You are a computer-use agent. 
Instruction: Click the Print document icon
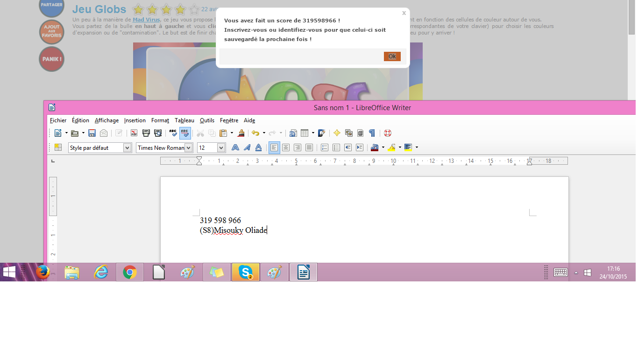coord(146,133)
